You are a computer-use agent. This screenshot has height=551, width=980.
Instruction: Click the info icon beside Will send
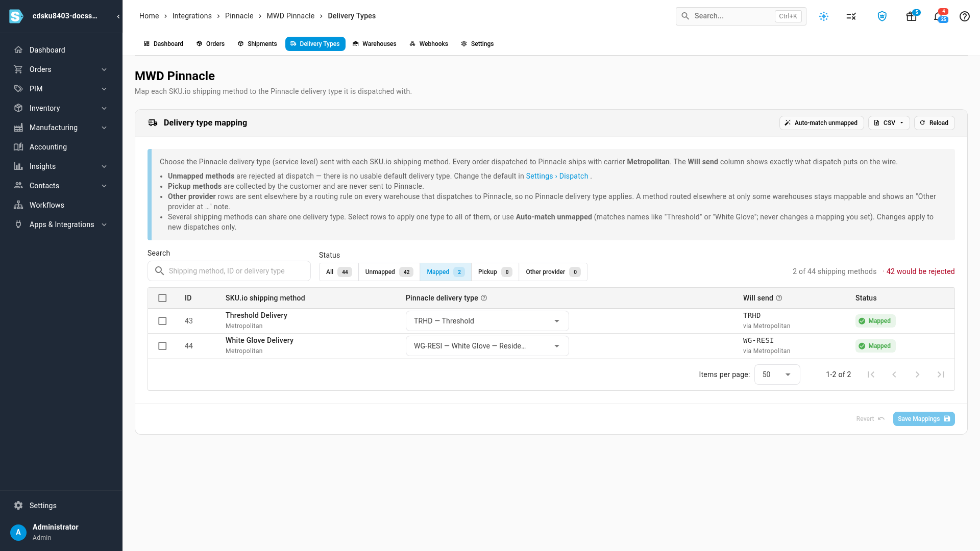pos(779,298)
